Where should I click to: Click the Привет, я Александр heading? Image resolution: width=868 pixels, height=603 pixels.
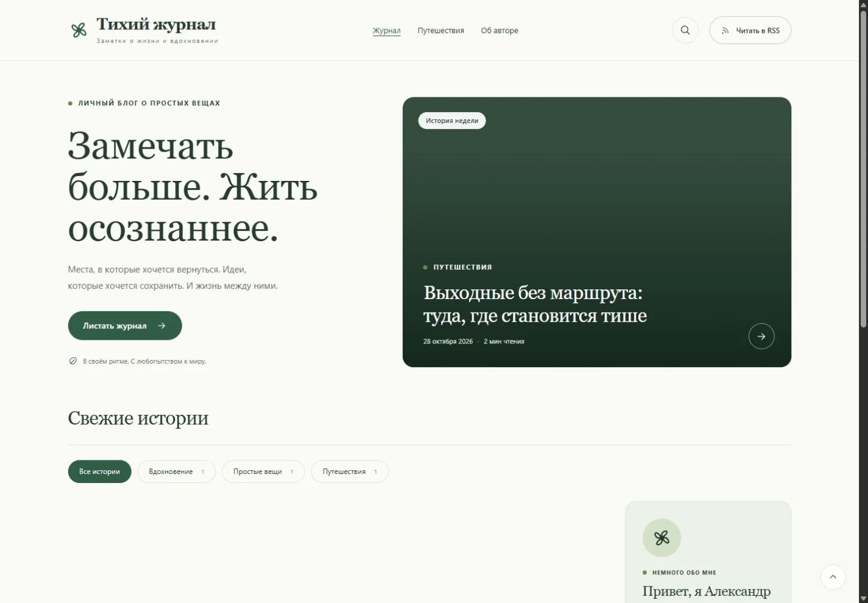pyautogui.click(x=707, y=591)
